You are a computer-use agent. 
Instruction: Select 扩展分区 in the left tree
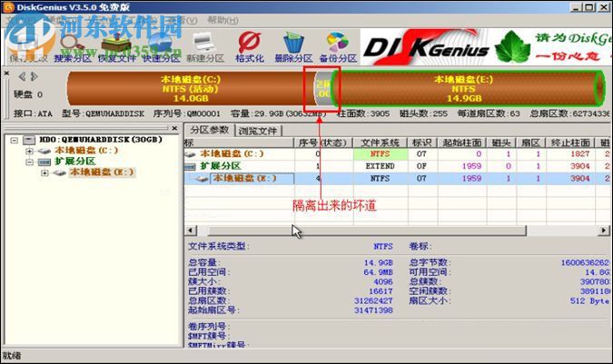click(74, 162)
